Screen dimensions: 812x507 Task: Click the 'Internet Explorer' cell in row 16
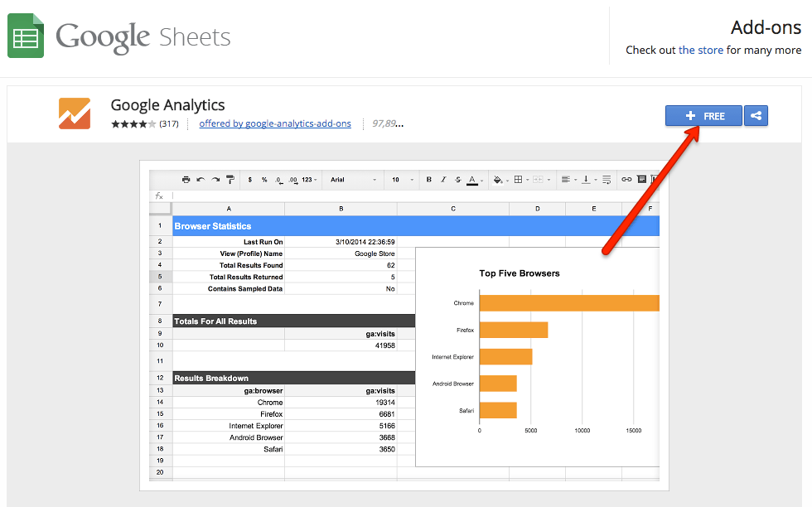[x=229, y=426]
